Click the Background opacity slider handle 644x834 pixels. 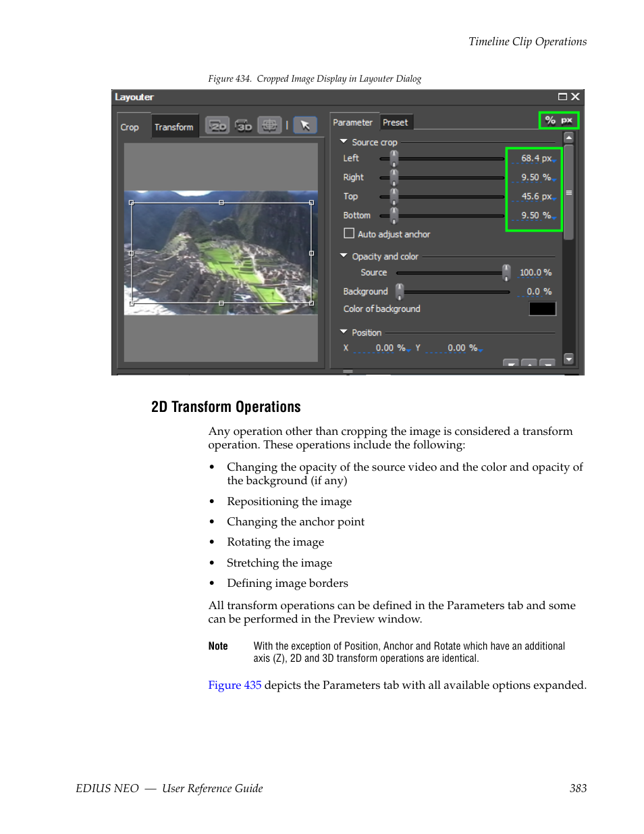click(400, 291)
